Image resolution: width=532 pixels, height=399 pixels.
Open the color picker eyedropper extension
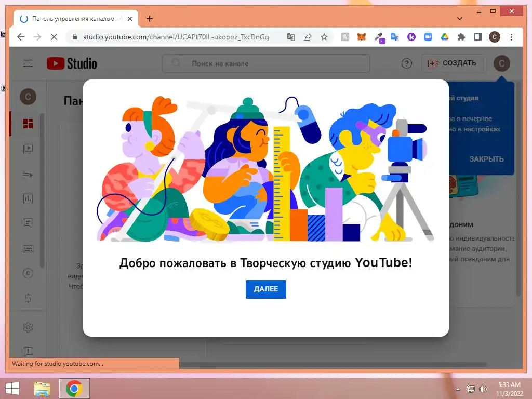(x=379, y=37)
